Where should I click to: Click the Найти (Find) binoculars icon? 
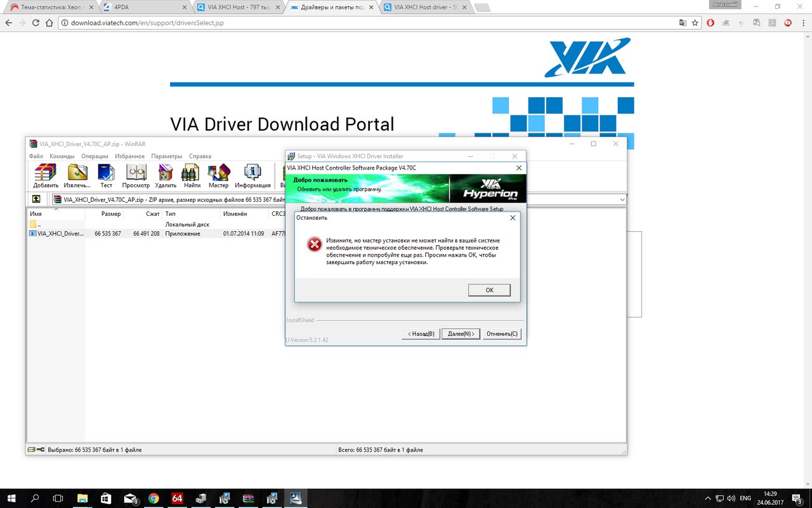(x=192, y=176)
